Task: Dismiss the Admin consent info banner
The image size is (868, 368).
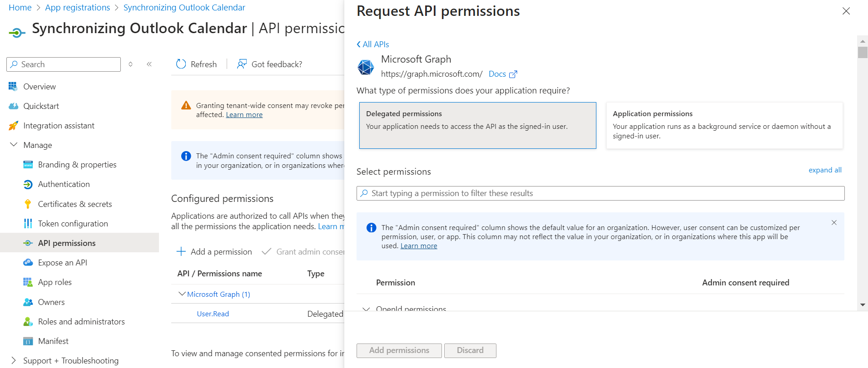Action: pyautogui.click(x=834, y=222)
